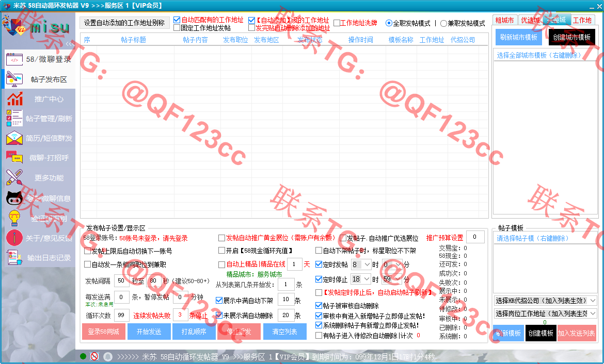Viewport: 604px width, 364px height.
Task: Open 输出日志记录 log icon
Action: 14,258
